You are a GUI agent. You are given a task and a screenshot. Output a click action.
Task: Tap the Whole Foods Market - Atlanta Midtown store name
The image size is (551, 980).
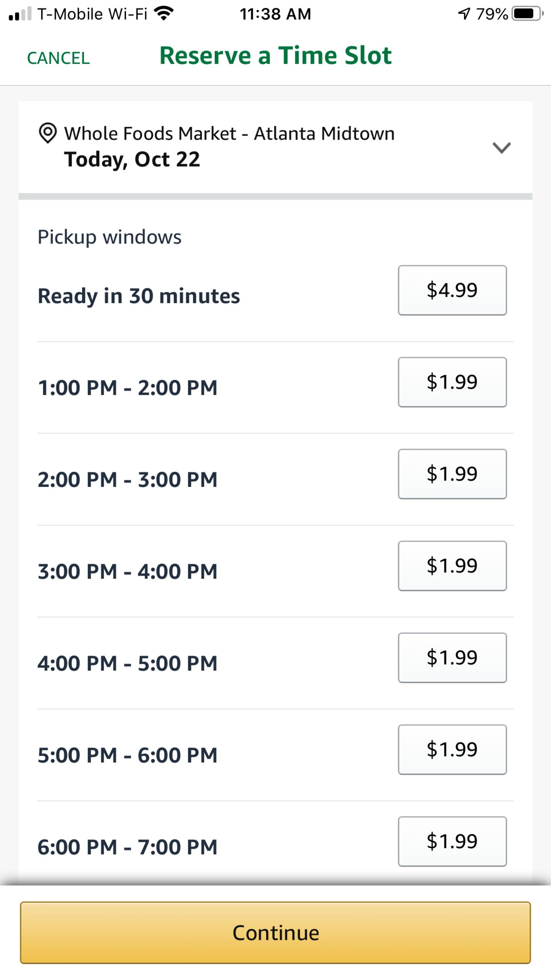(229, 134)
